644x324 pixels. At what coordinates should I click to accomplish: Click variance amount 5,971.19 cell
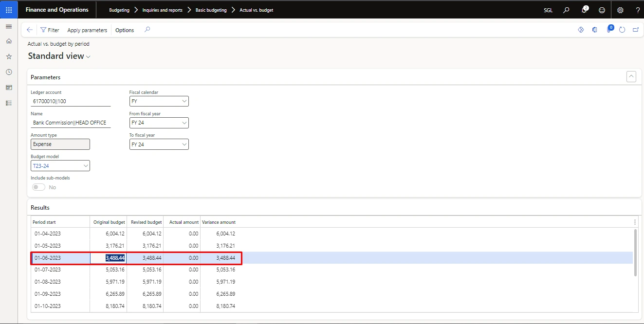point(219,282)
